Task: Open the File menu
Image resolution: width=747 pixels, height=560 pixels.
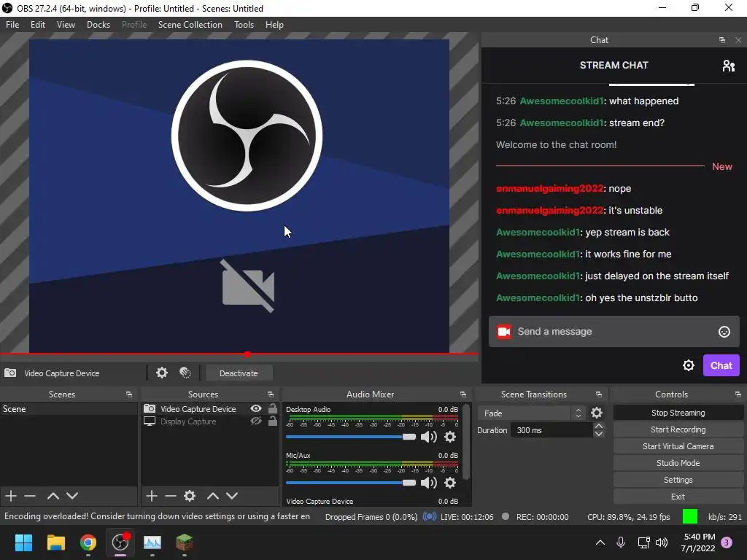Action: tap(12, 25)
